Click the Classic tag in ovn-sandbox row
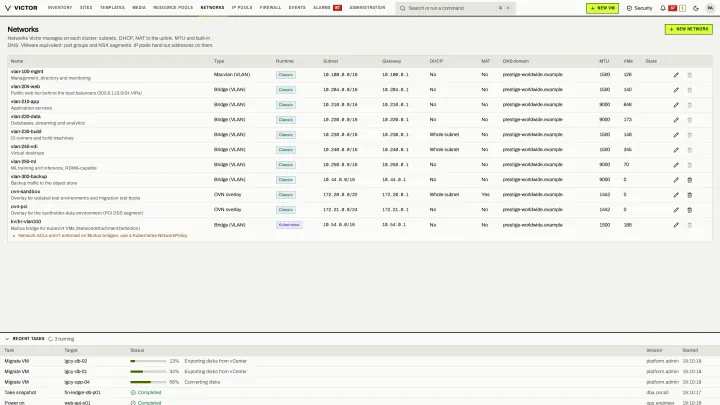 pos(286,195)
